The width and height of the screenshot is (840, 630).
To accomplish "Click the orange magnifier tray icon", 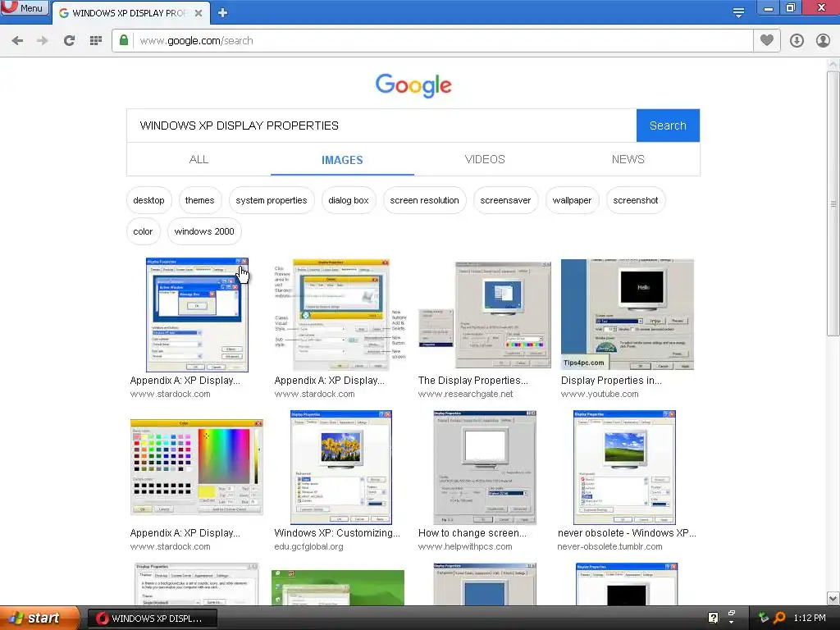I will pos(779,618).
